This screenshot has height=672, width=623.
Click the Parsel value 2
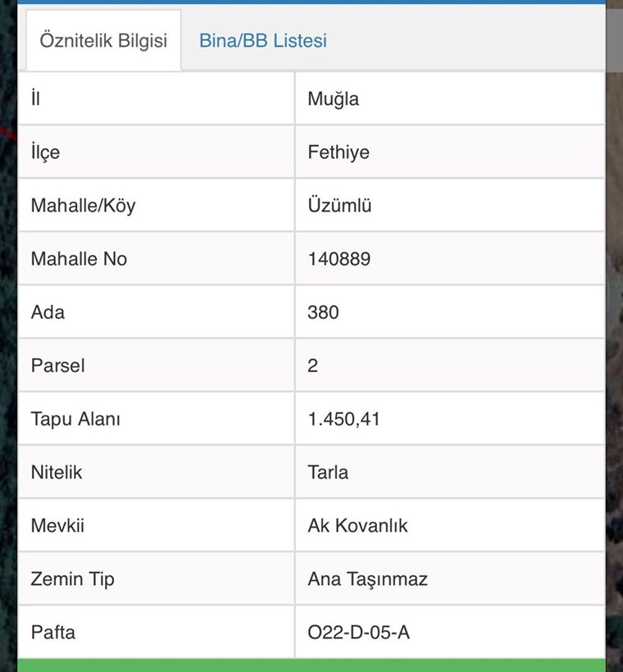coord(312,366)
